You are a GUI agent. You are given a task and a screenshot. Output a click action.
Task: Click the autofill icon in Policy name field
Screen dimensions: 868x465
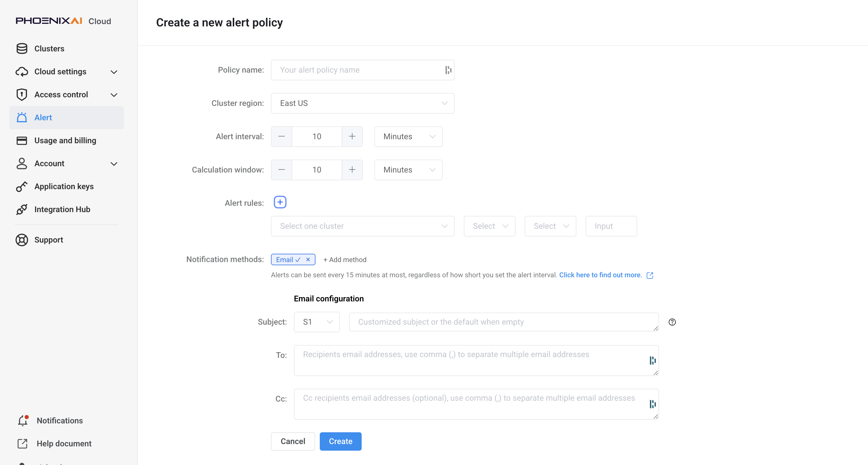coord(448,70)
